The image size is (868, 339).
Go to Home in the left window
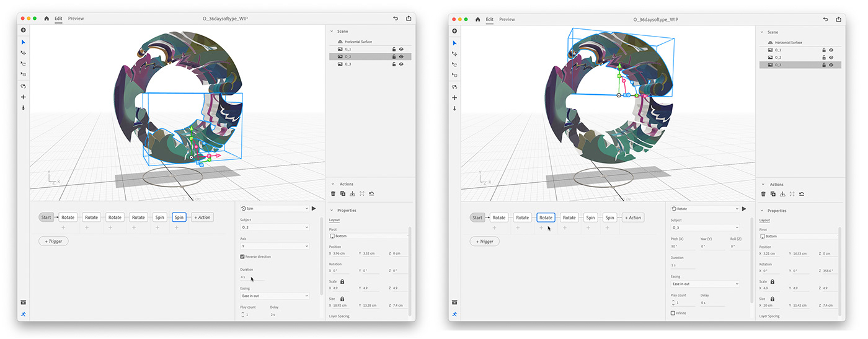(46, 19)
